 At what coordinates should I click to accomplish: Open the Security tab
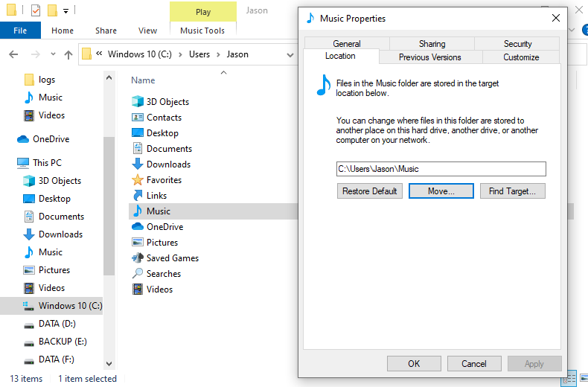pyautogui.click(x=517, y=43)
